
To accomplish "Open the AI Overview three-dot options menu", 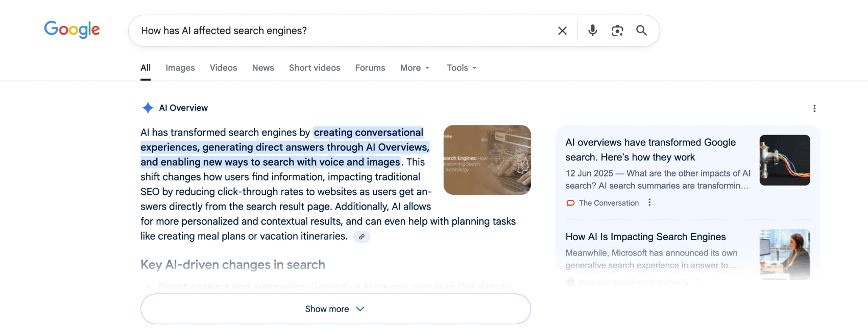I will (x=814, y=108).
